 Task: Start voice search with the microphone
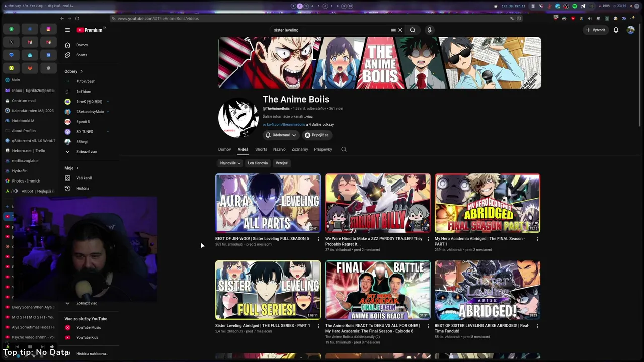(x=429, y=30)
